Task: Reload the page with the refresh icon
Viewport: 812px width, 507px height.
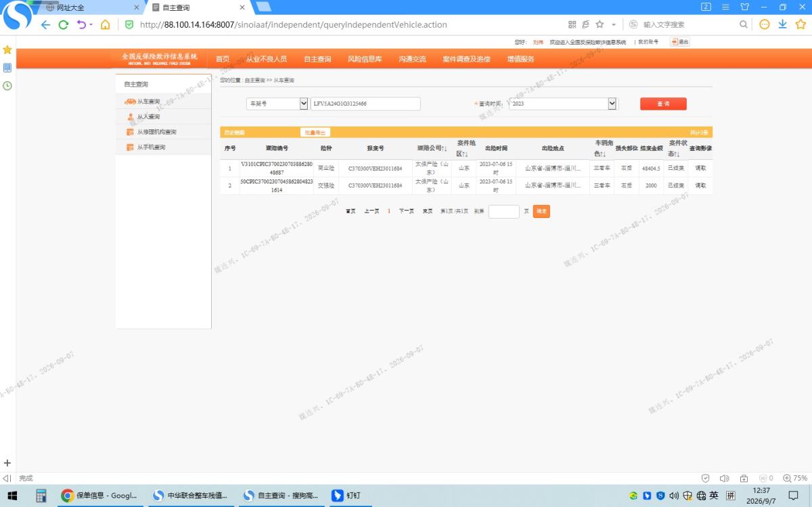Action: [63, 24]
